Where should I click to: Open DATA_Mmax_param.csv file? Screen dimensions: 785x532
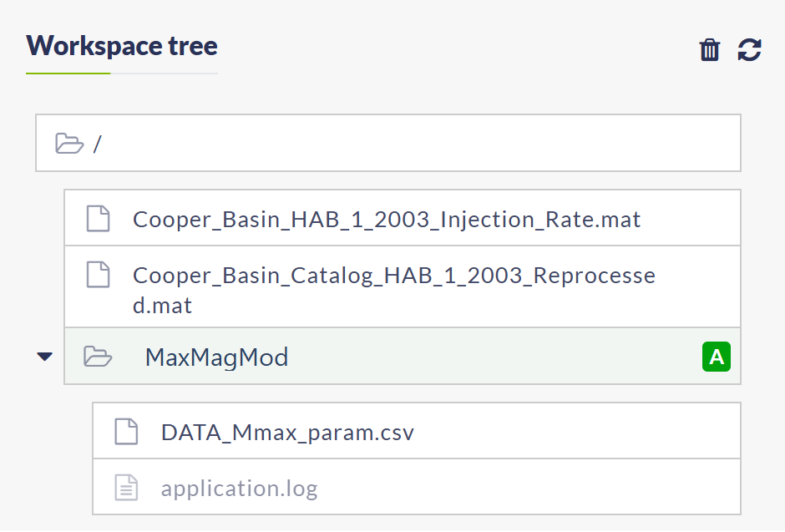[x=287, y=433]
